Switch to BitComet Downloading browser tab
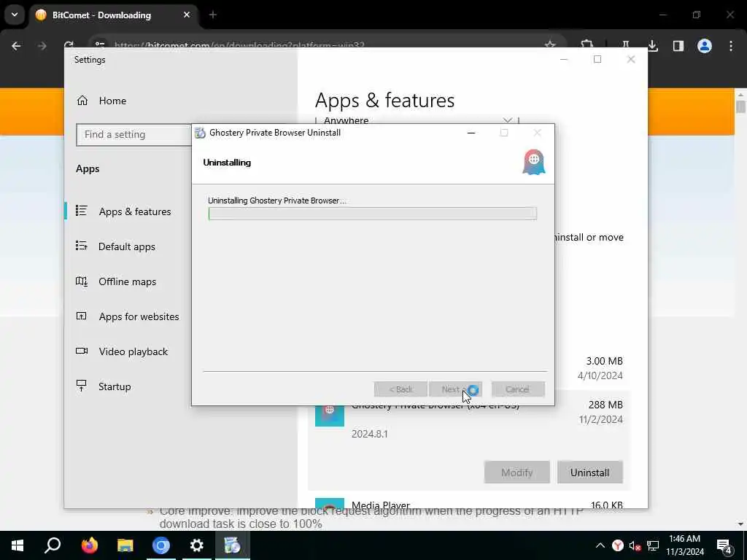The height and width of the screenshot is (560, 747). click(x=101, y=15)
